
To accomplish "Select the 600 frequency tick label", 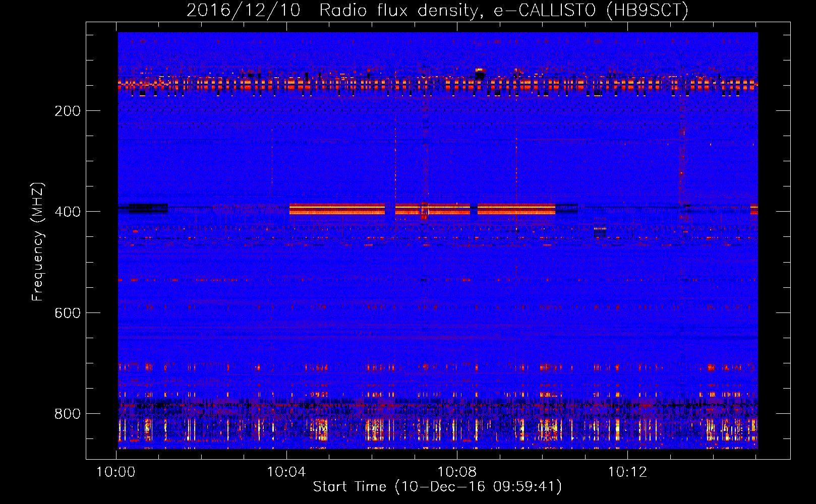I will click(x=68, y=313).
